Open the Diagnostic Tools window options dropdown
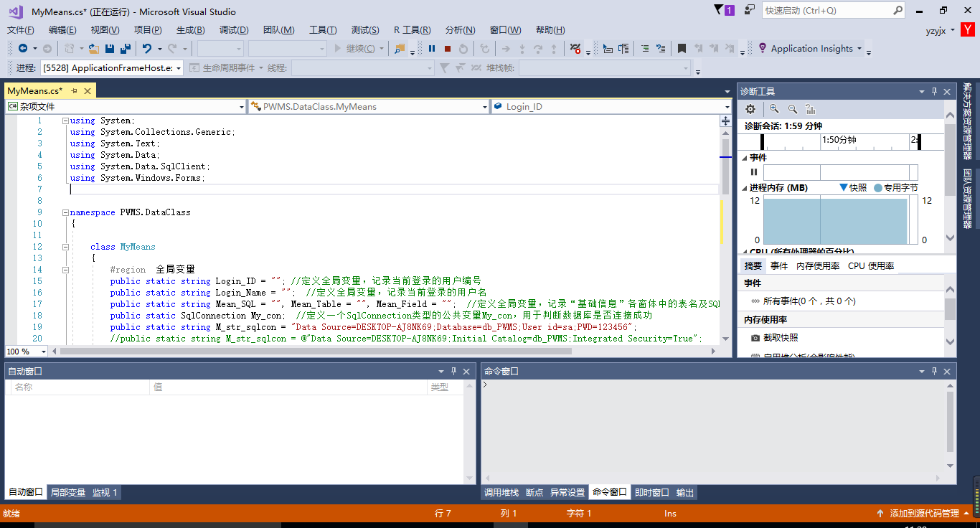980x528 pixels. [922, 91]
